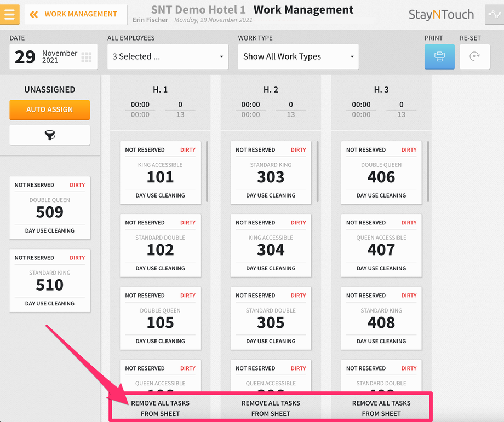504x422 pixels.
Task: Click the StayNTouch logo
Action: tap(441, 14)
